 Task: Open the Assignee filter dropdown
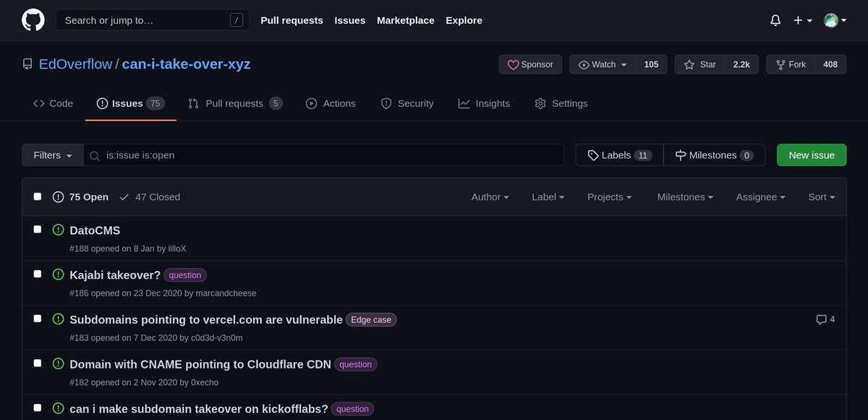tap(760, 197)
